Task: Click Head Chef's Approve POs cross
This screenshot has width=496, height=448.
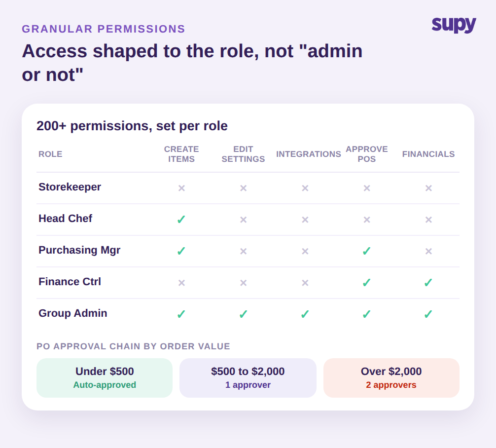Action: click(367, 220)
